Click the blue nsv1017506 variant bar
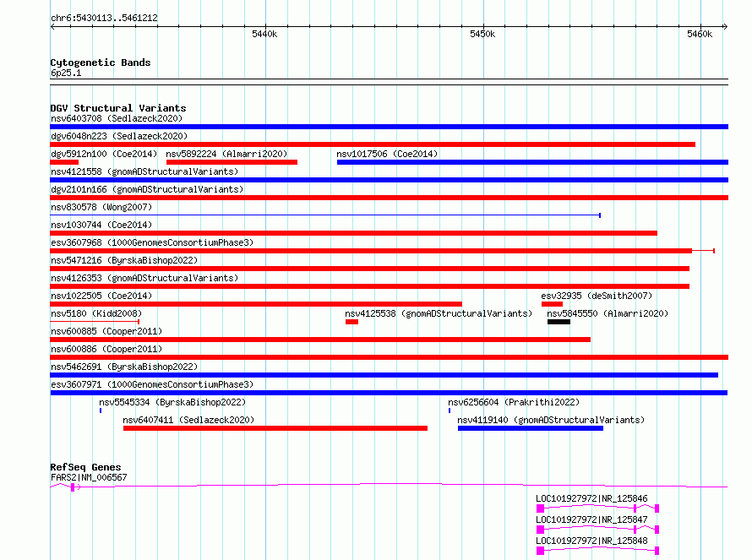This screenshot has width=752, height=560. click(x=533, y=162)
